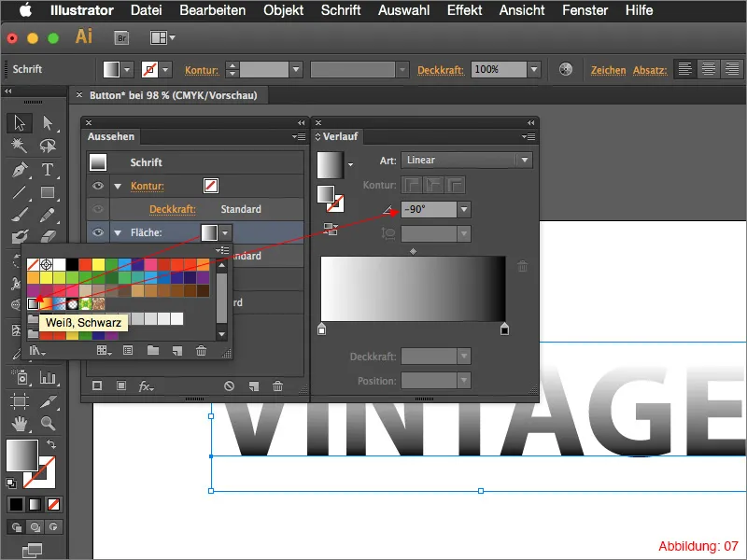747x560 pixels.
Task: Click Kontur link in Aussehen panel
Action: pyautogui.click(x=148, y=186)
